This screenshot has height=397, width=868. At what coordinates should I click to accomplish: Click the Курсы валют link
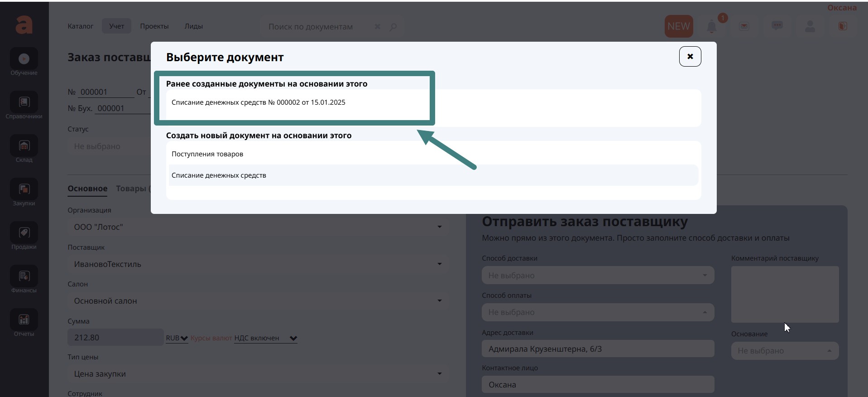(x=211, y=338)
